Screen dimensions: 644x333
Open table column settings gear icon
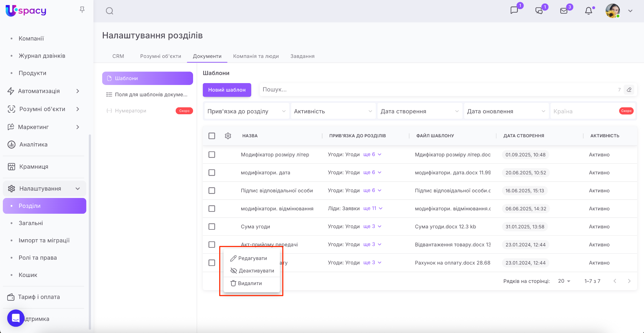tap(228, 136)
